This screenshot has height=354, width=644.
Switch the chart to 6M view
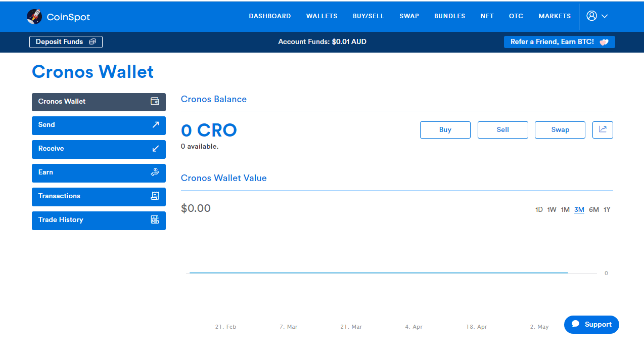pos(593,209)
